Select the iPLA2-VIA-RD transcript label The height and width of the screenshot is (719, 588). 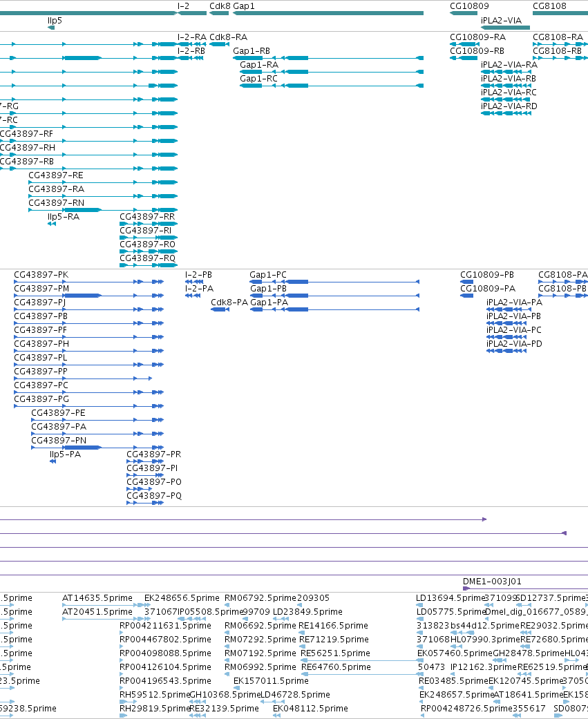[509, 106]
